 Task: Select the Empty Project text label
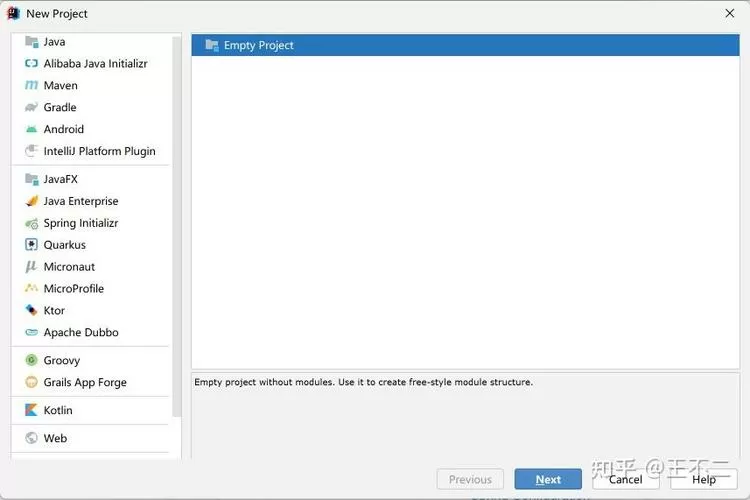point(259,45)
